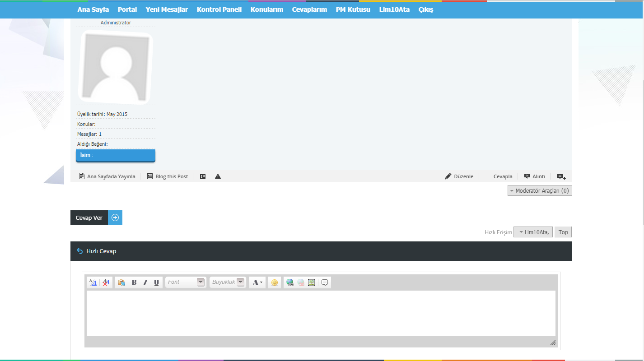Toggle underline formatting in quick reply
Screen dimensions: 644x361
[x=156, y=282]
